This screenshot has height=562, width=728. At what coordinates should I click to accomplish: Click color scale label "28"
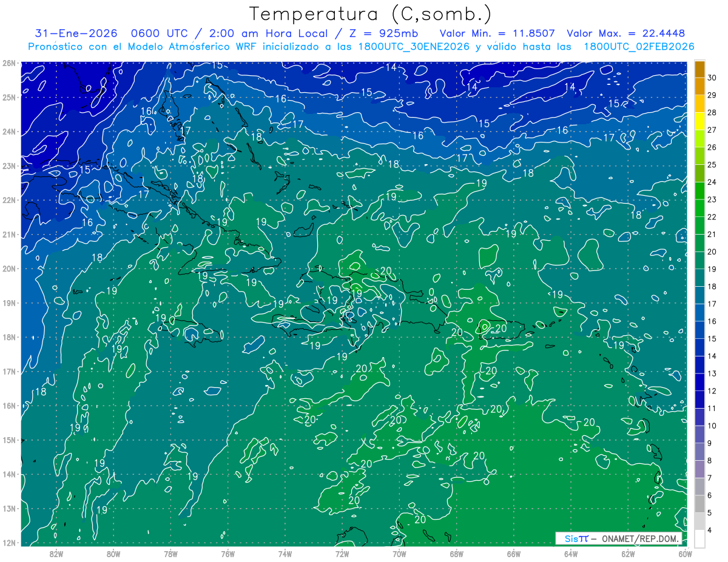tap(712, 113)
